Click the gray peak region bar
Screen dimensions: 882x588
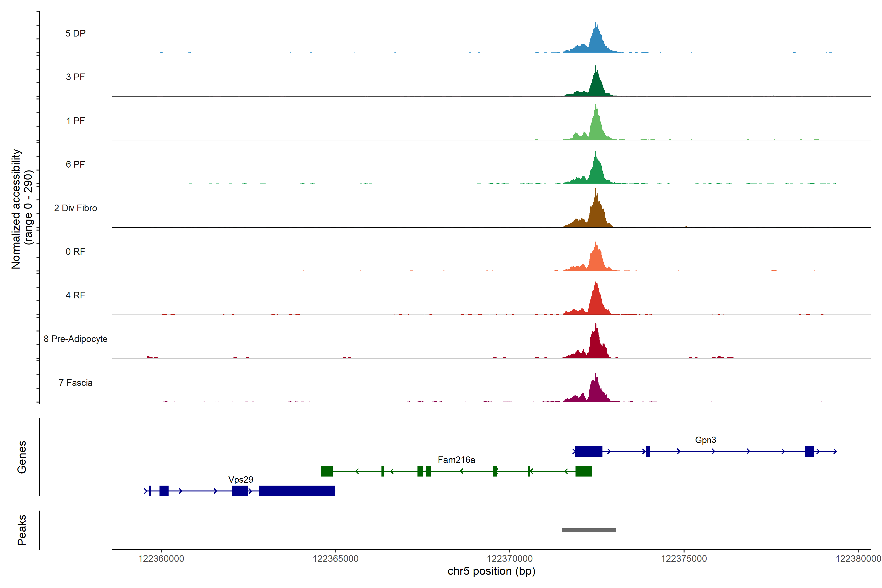tap(589, 530)
